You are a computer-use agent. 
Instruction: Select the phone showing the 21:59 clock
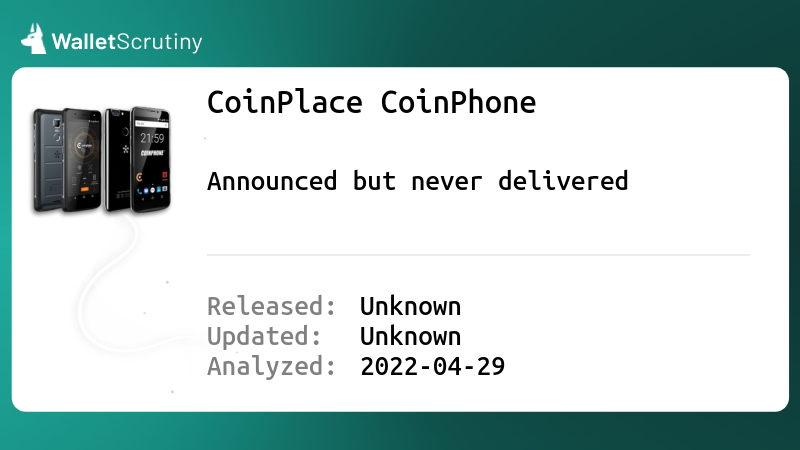(151, 159)
